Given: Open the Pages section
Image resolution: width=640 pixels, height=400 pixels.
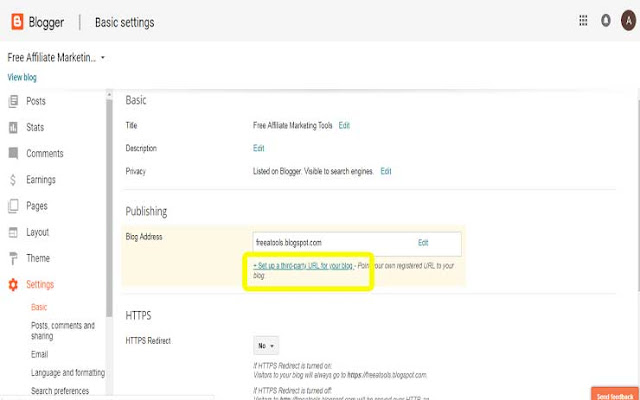Looking at the screenshot, I should [37, 206].
